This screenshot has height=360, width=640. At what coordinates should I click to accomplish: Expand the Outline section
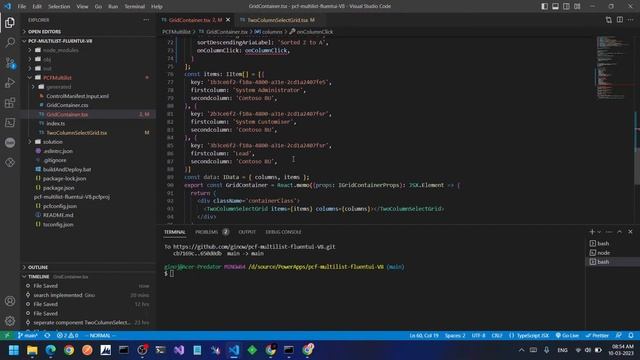point(88,267)
